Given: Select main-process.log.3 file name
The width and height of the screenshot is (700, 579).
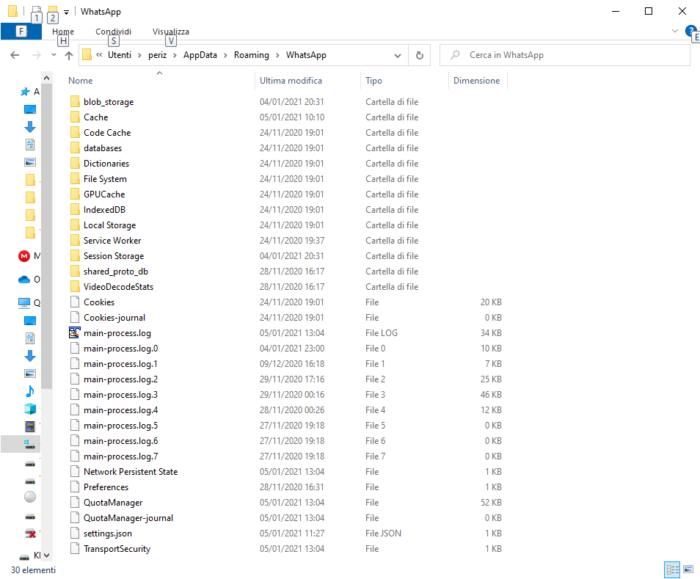Looking at the screenshot, I should [x=121, y=395].
